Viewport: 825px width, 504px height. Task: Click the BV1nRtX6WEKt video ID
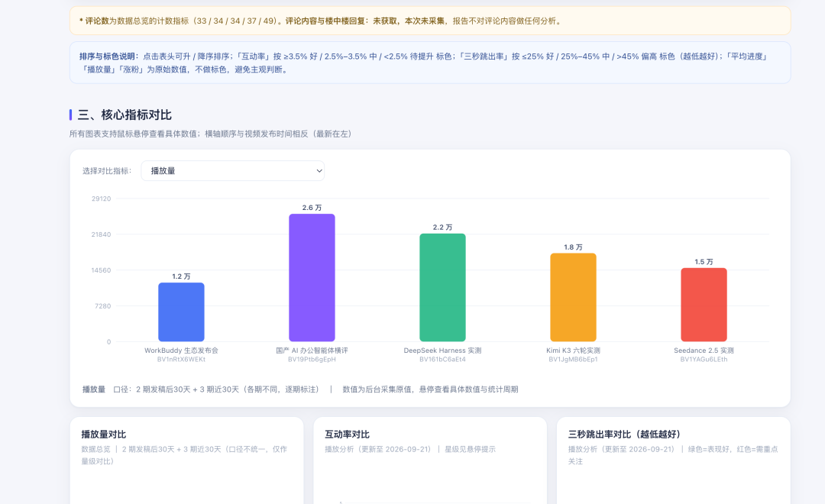[182, 360]
